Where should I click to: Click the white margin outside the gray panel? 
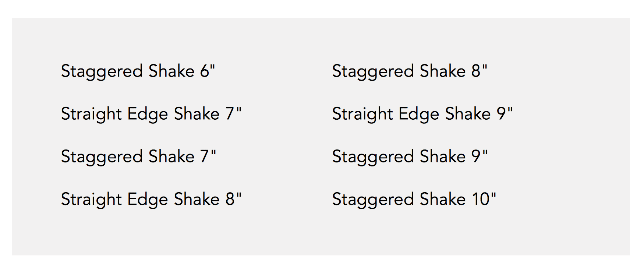pos(322,8)
